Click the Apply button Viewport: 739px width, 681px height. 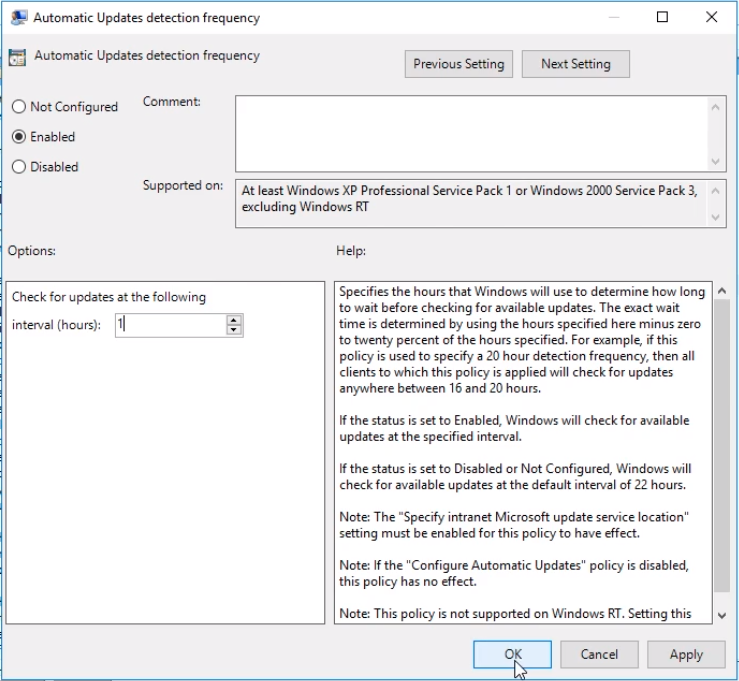[686, 654]
